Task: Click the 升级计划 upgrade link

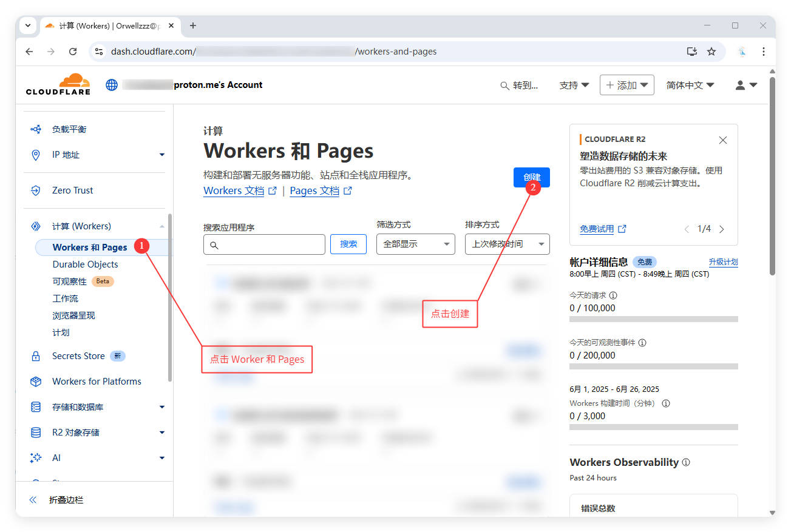Action: [x=723, y=262]
